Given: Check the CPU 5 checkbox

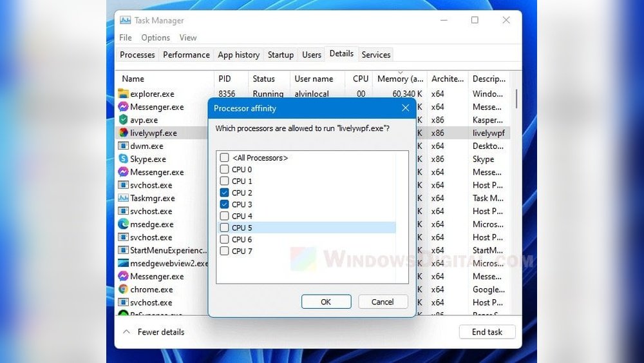Looking at the screenshot, I should [224, 228].
